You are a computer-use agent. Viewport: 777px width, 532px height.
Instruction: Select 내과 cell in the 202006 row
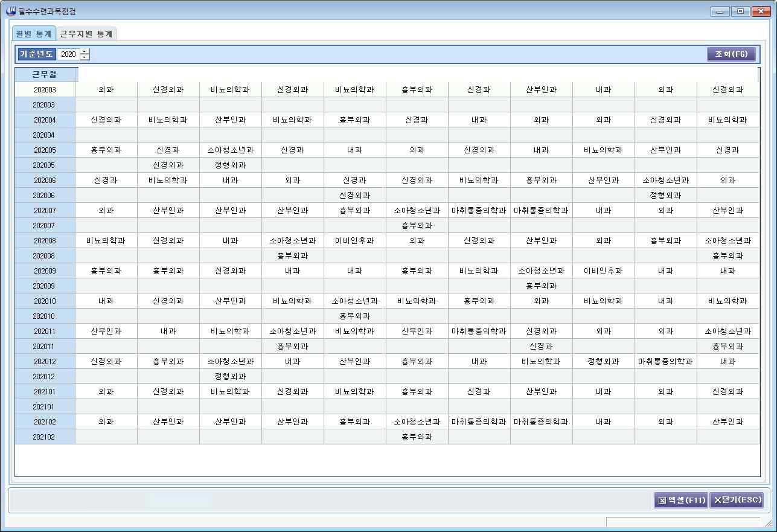tap(230, 180)
